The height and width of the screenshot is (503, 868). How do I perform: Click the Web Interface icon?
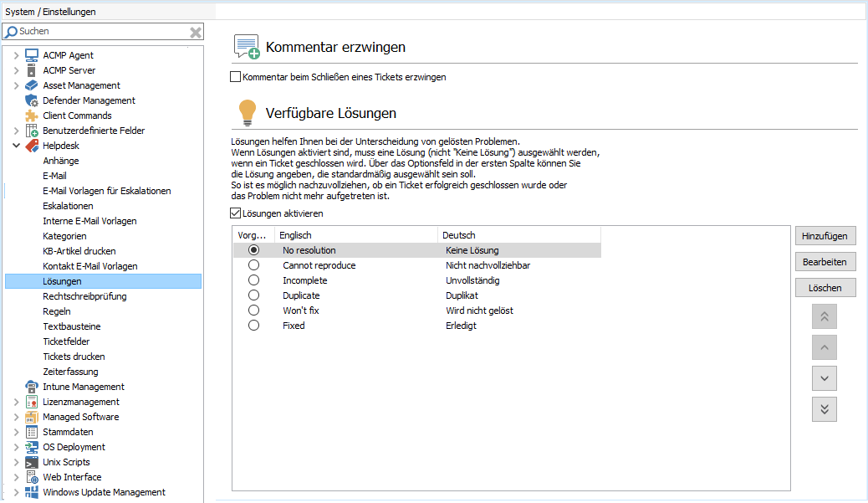31,477
